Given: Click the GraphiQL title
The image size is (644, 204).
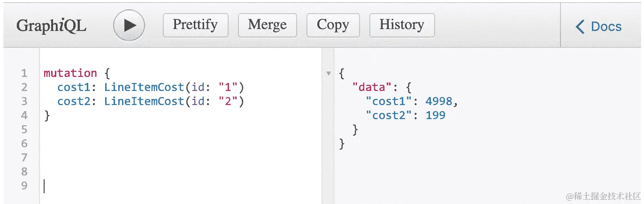Looking at the screenshot, I should 51,26.
